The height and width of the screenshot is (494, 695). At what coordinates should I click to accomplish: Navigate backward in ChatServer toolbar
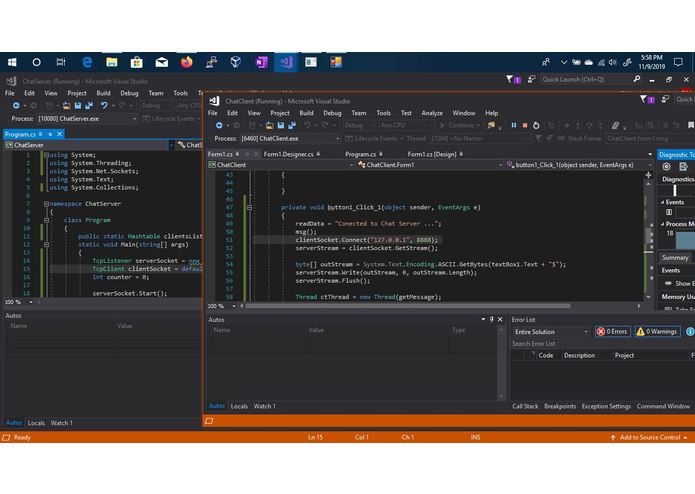point(16,105)
